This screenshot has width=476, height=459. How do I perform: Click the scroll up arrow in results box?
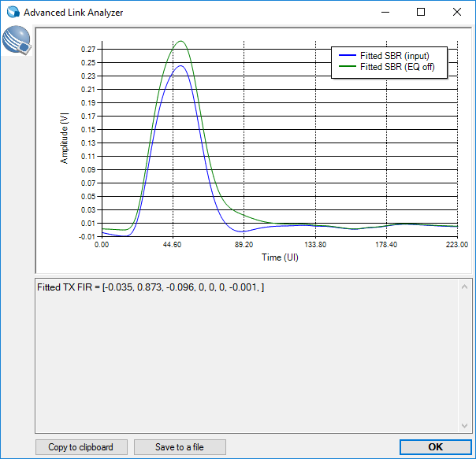(x=464, y=287)
